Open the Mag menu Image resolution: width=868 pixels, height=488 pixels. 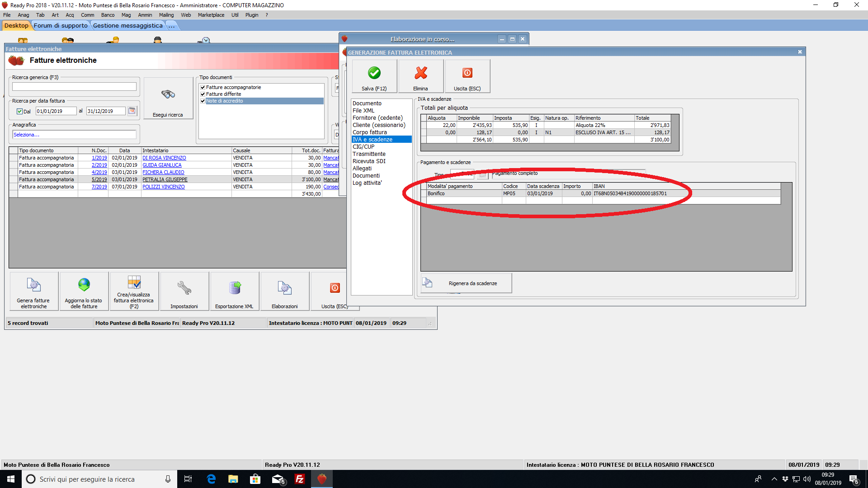click(126, 15)
